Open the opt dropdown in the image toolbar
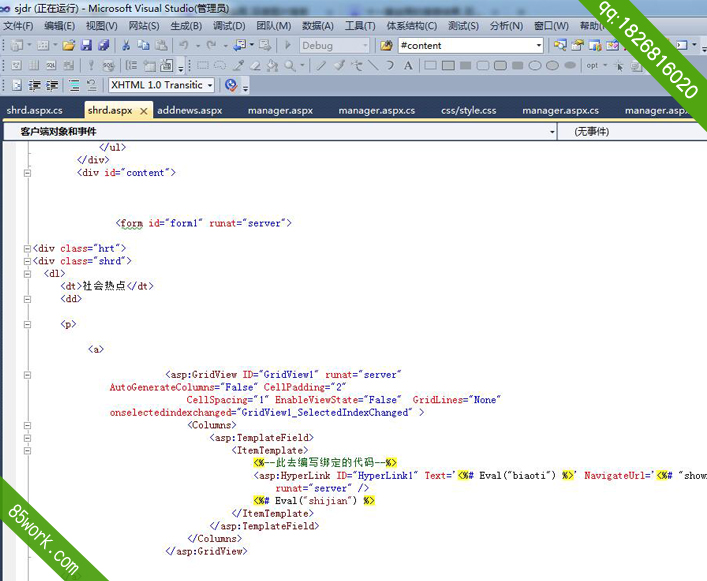Screen dimensions: 707x581 pyautogui.click(x=605, y=66)
